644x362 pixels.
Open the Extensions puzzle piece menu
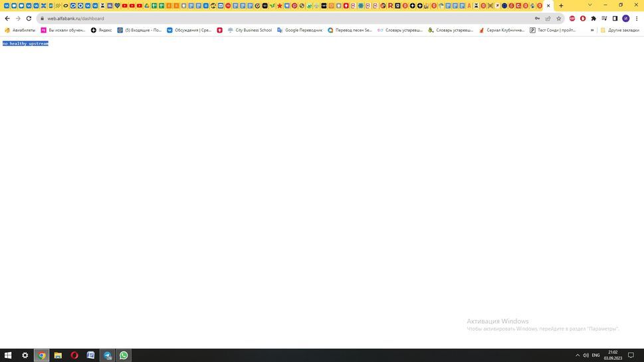click(x=593, y=19)
